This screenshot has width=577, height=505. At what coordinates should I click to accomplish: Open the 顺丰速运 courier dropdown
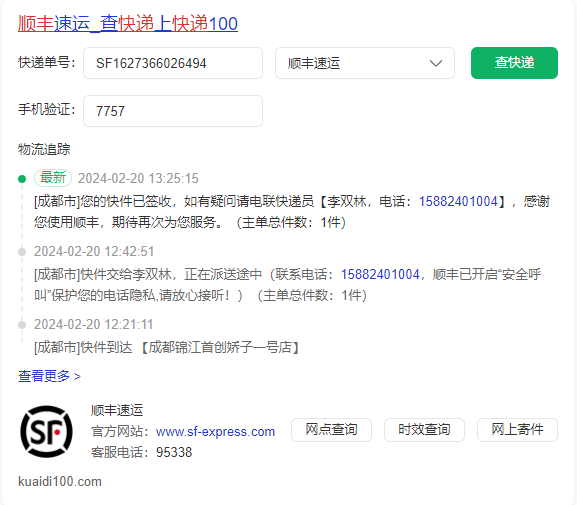pyautogui.click(x=365, y=63)
